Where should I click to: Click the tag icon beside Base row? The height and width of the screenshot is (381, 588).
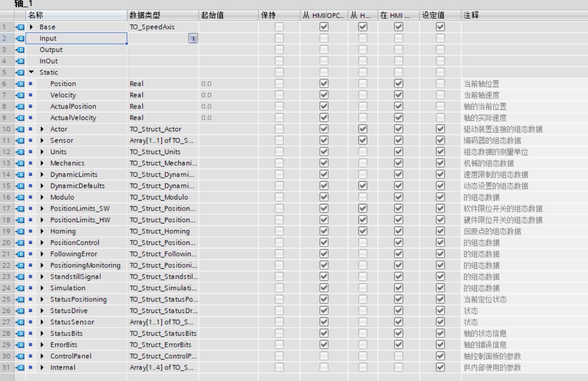pos(20,27)
